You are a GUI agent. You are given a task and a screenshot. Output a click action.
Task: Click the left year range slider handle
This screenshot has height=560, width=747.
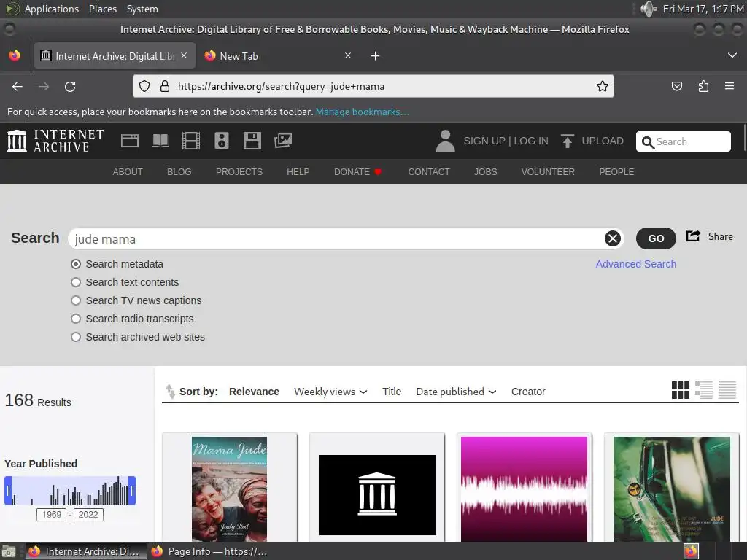[7, 491]
